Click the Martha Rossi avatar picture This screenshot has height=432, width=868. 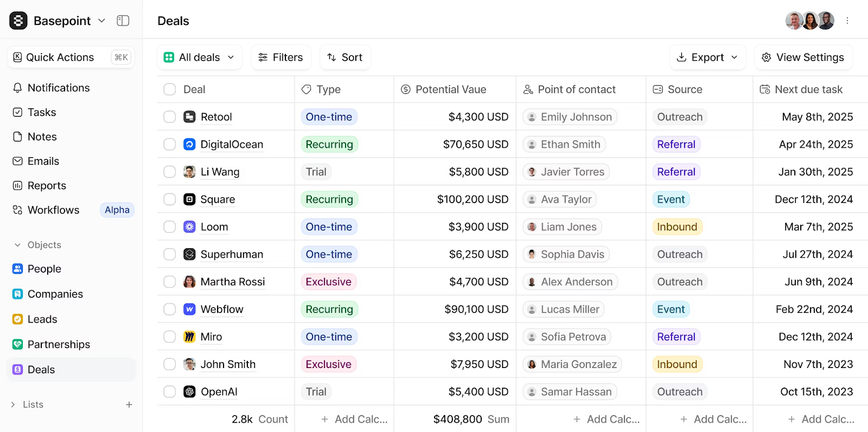point(189,282)
